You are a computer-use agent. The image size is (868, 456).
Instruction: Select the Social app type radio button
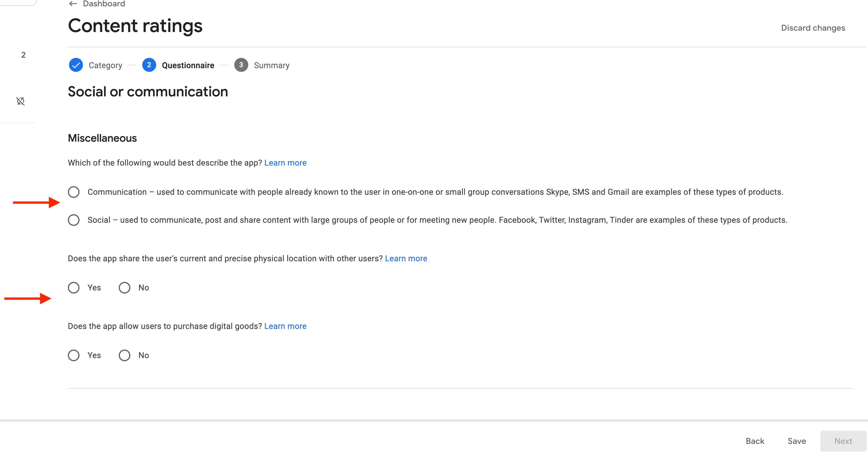tap(74, 220)
